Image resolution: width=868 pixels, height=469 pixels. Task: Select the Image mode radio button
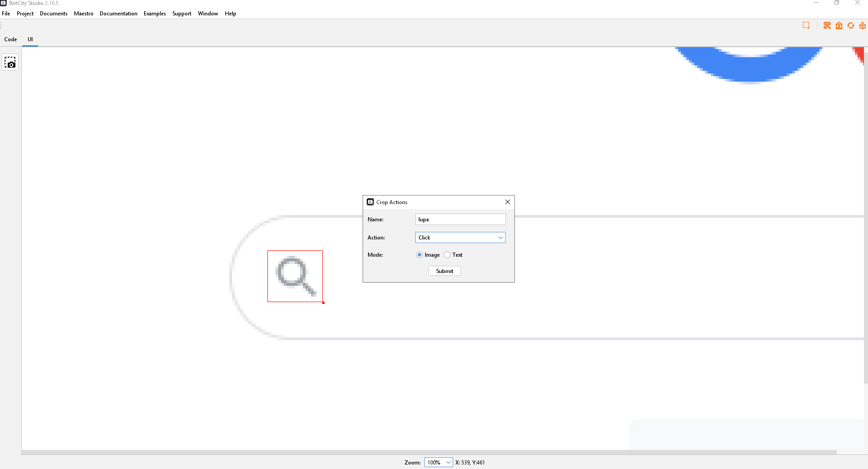419,255
